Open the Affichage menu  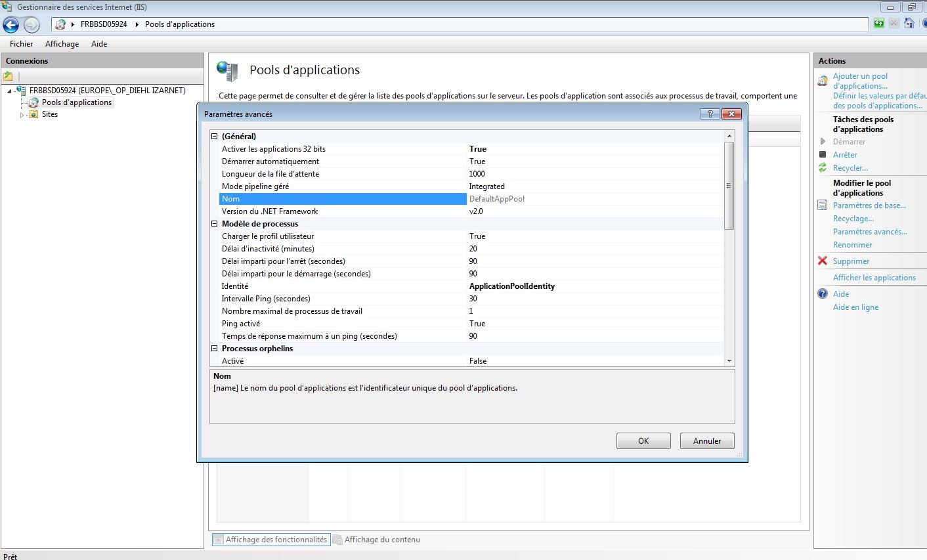(x=62, y=44)
